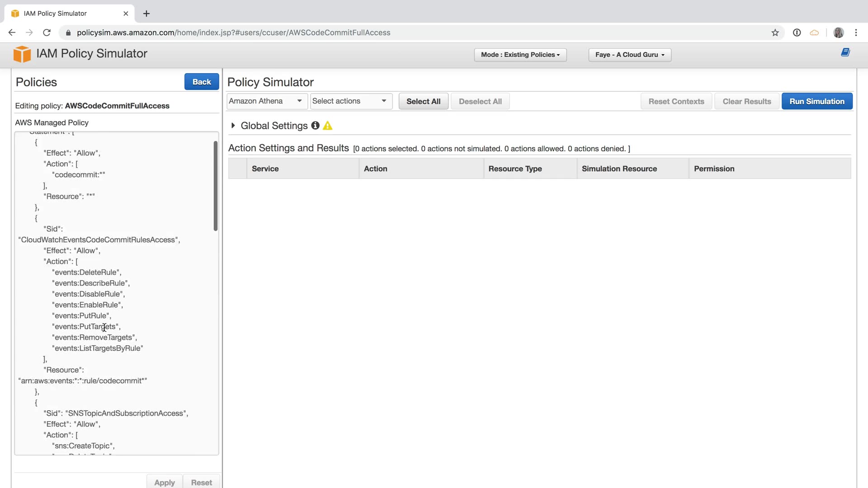Reload the page in browser
This screenshot has height=488, width=868.
(47, 33)
